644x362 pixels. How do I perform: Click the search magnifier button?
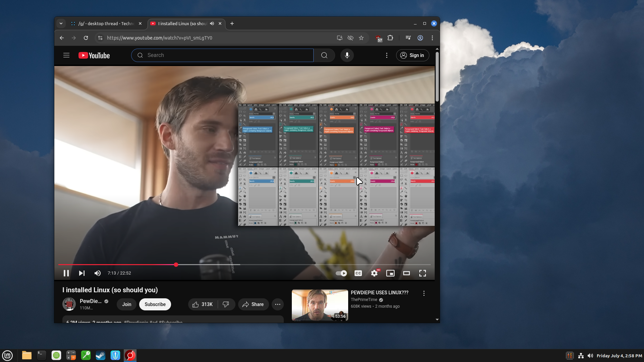[x=324, y=55]
